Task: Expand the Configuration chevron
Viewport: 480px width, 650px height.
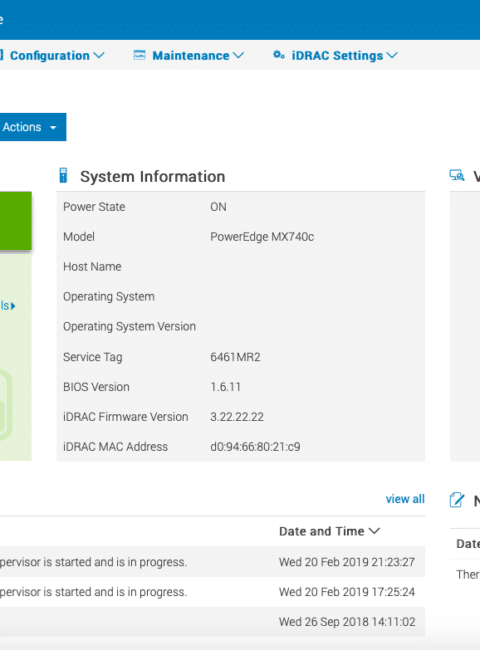Action: 99,55
